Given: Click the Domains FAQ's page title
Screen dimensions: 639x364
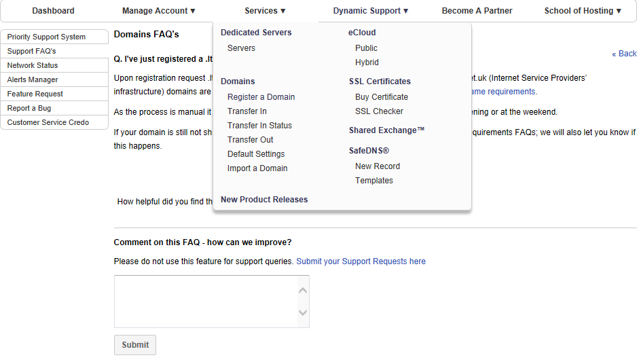Looking at the screenshot, I should click(x=146, y=34).
